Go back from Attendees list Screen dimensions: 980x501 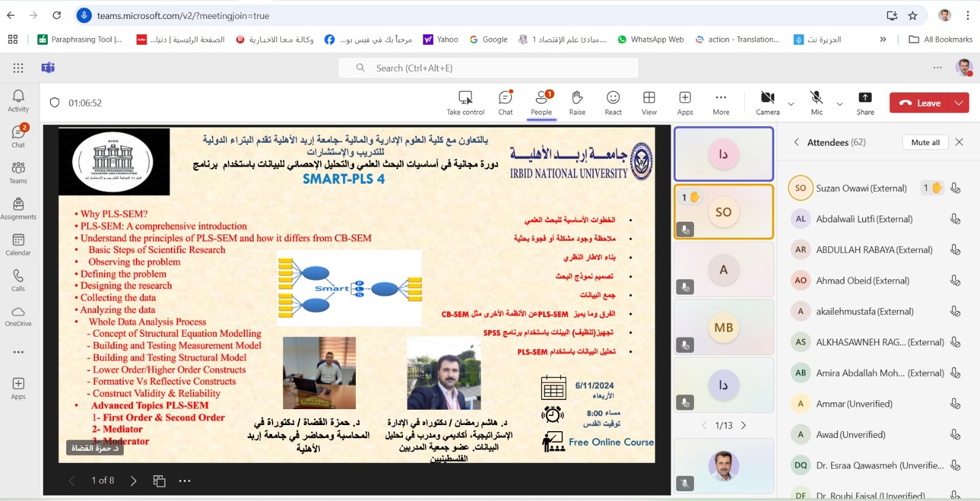[796, 142]
